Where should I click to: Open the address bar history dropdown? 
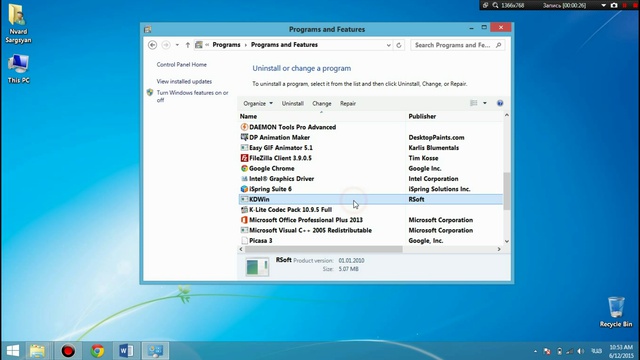click(x=389, y=45)
